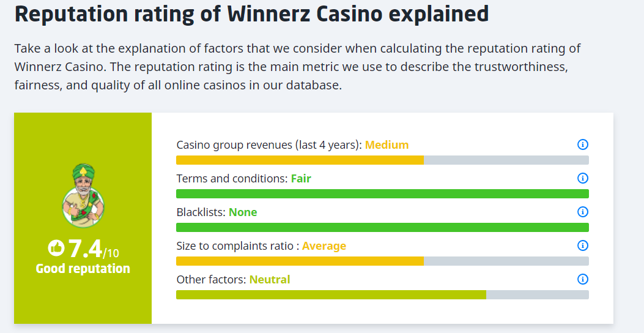The width and height of the screenshot is (644, 333).
Task: Click the 'None' blacklists label
Action: pos(243,212)
